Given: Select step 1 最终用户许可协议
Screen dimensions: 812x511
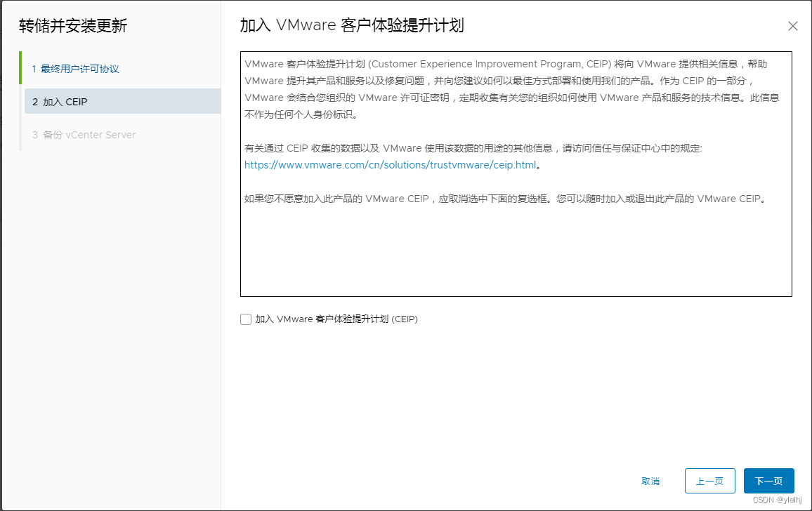Looking at the screenshot, I should [75, 69].
